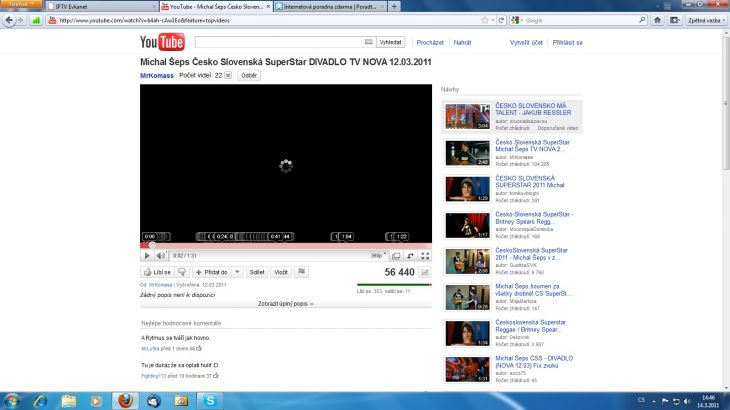Go back with browser back arrow
The image size is (730, 410).
coord(9,20)
